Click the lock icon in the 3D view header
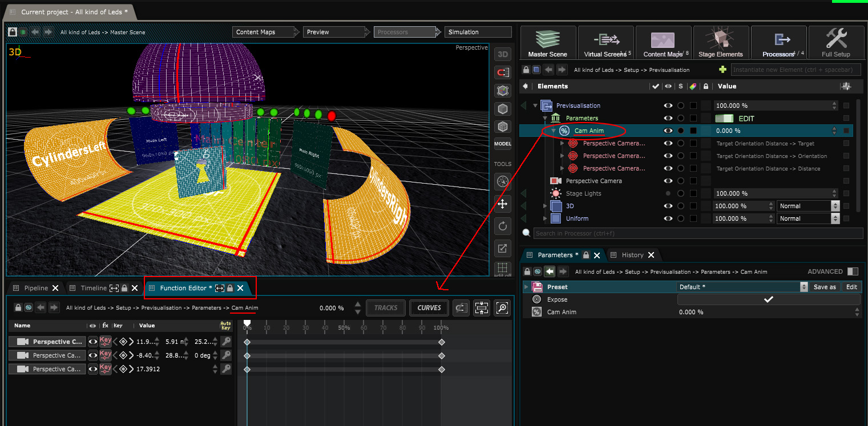 tap(13, 32)
